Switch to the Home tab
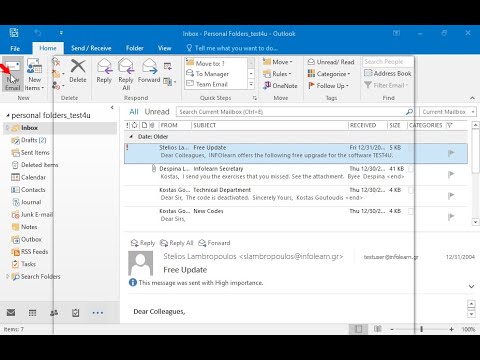This screenshot has width=480, height=360. [x=48, y=48]
